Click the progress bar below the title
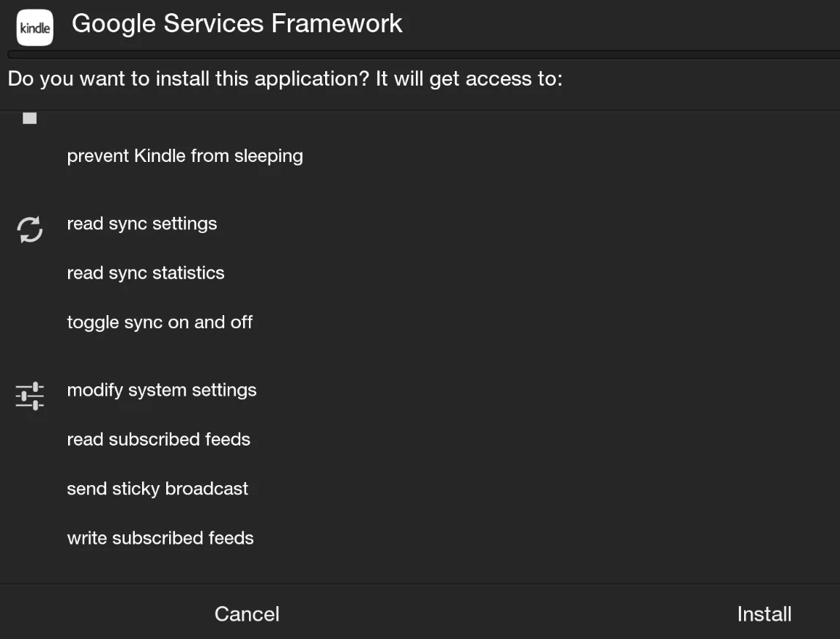The width and height of the screenshot is (840, 639). coord(420,53)
